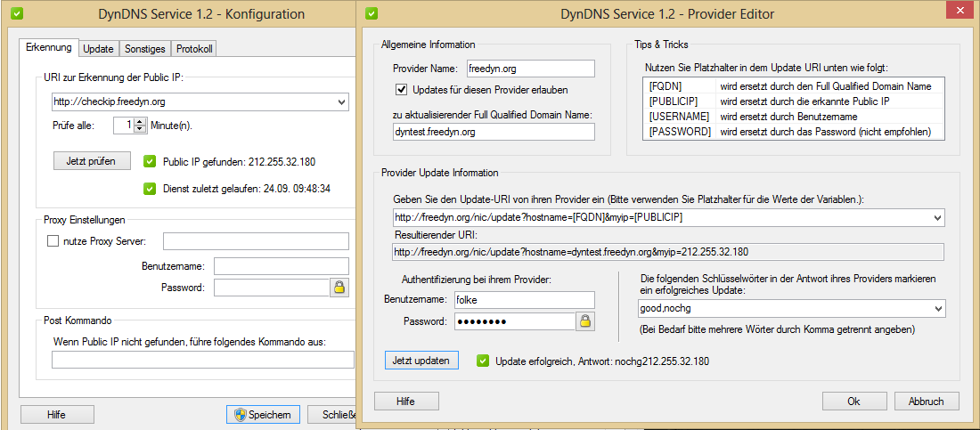Click the Speichern button with shield
The width and height of the screenshot is (980, 430).
(262, 415)
